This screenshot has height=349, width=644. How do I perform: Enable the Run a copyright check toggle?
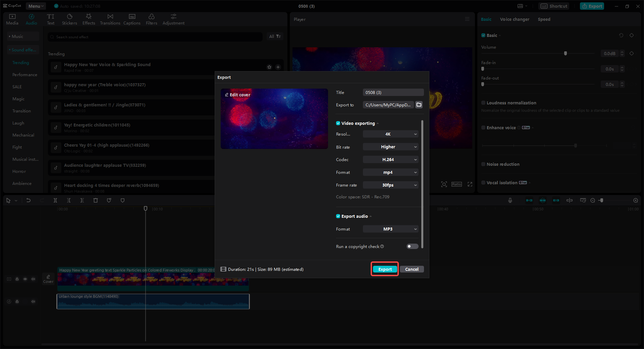coord(412,246)
